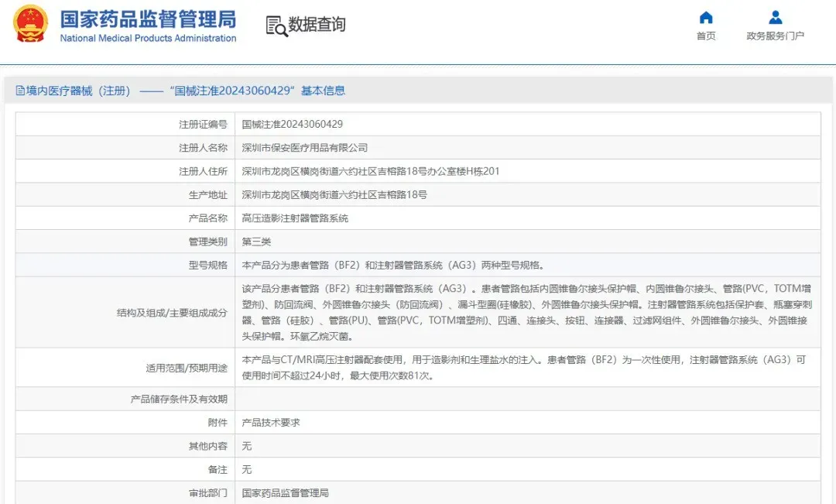
Task: Click the 审批部门 value cell
Action: click(x=285, y=493)
